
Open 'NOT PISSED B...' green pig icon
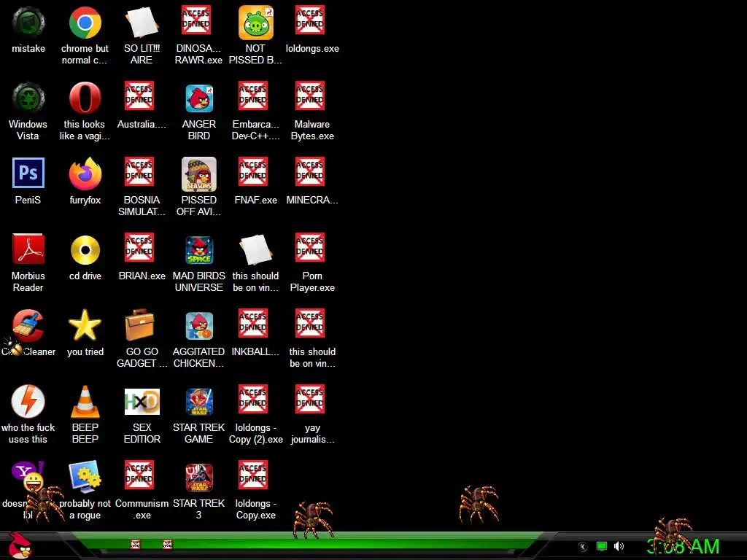click(256, 23)
